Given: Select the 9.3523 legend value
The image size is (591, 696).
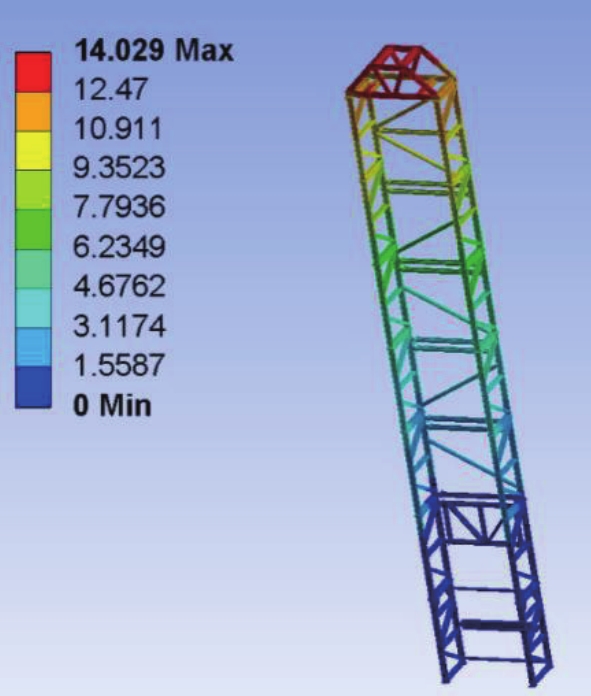Looking at the screenshot, I should click(x=119, y=168).
